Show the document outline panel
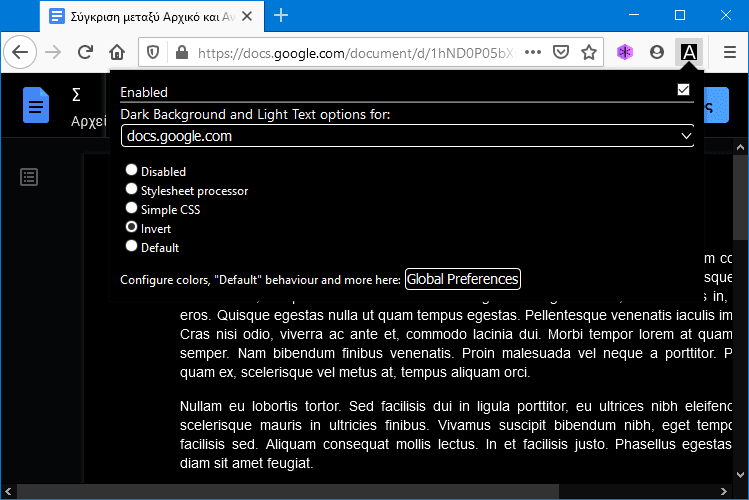The image size is (749, 500). pos(29,177)
